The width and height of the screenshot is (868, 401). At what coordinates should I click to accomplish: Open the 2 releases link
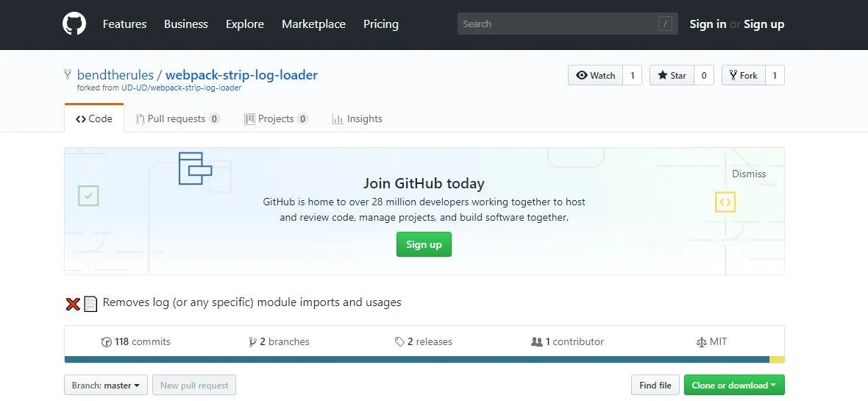424,341
